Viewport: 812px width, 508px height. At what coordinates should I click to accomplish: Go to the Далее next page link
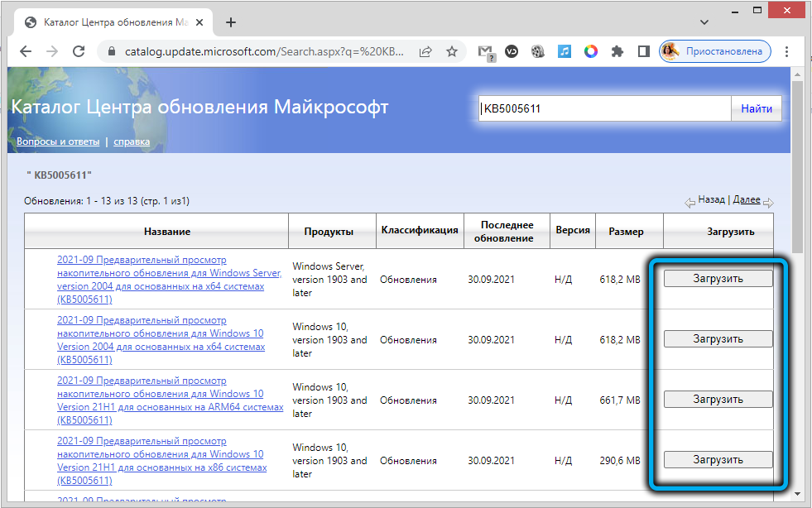click(x=747, y=200)
